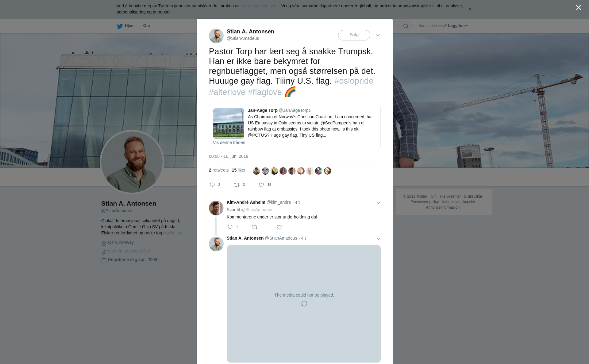Open the main tweet options chevron
This screenshot has width=589, height=364.
coord(378,35)
